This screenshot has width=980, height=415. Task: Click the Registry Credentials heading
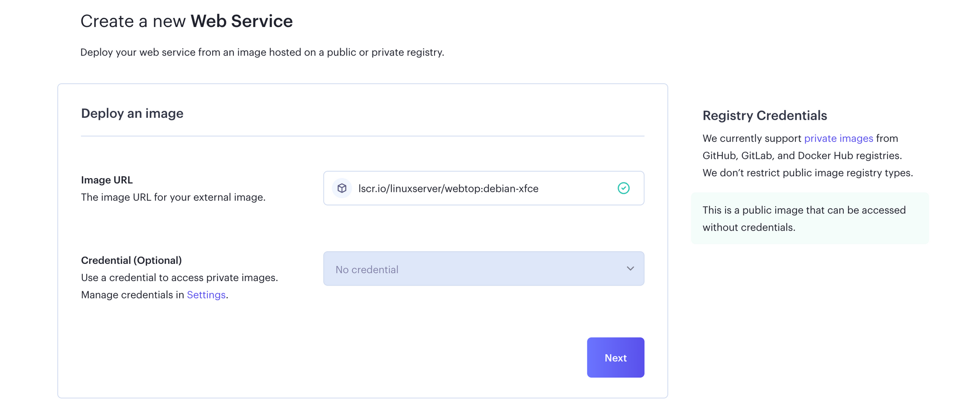764,115
